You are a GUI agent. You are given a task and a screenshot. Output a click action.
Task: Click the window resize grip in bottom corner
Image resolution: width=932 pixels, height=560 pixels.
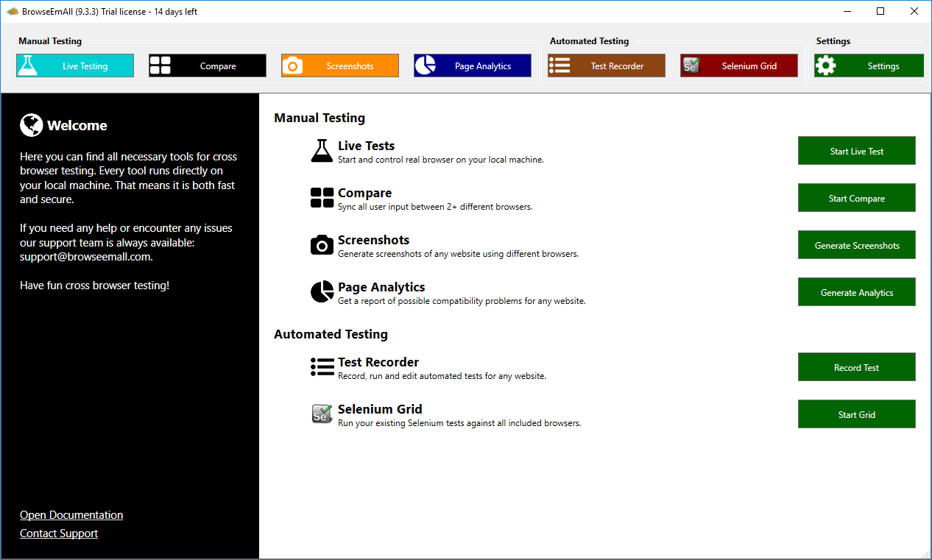click(925, 553)
